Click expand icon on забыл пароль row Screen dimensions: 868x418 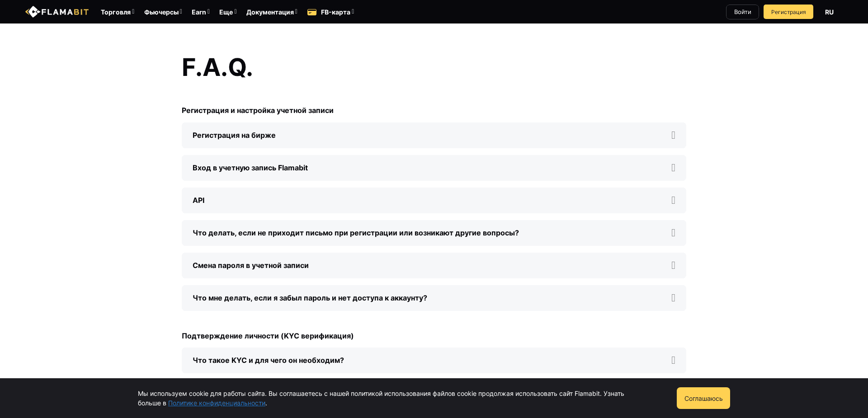[x=673, y=298]
